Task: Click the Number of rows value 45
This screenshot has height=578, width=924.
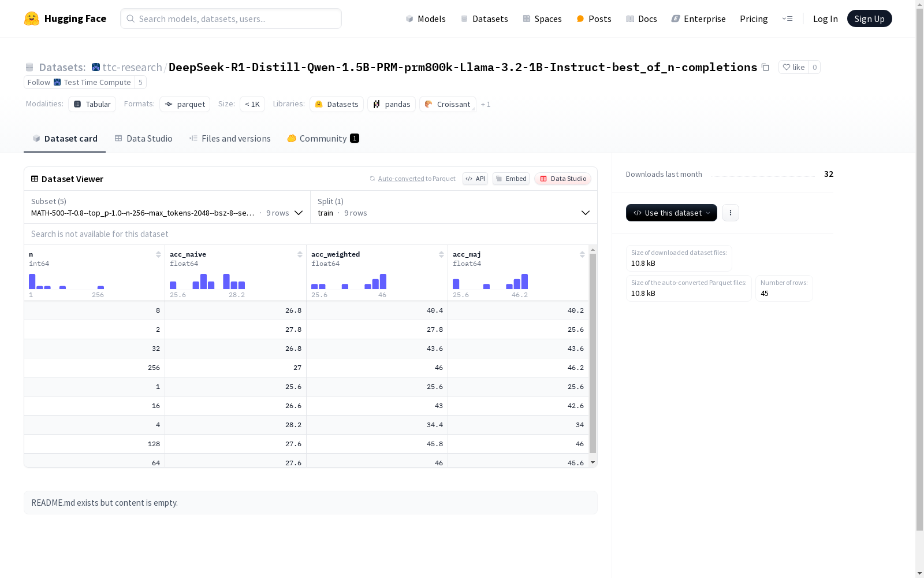Action: [765, 294]
